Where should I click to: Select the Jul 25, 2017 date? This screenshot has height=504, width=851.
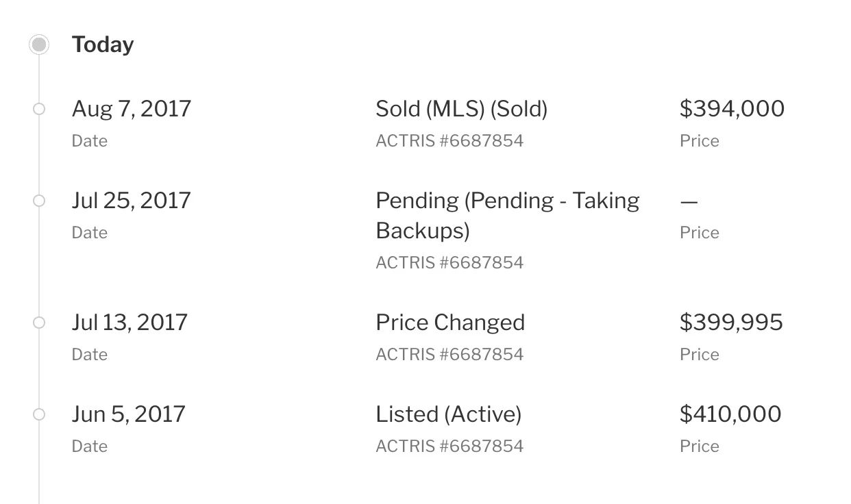(x=132, y=201)
